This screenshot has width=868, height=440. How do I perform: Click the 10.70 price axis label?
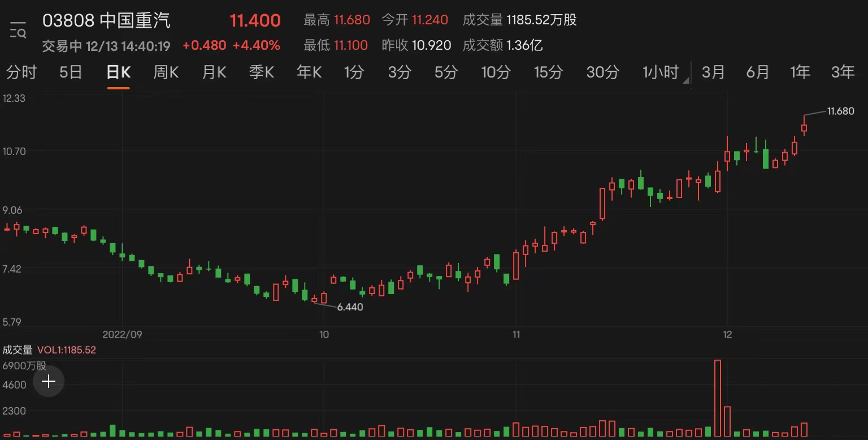14,151
